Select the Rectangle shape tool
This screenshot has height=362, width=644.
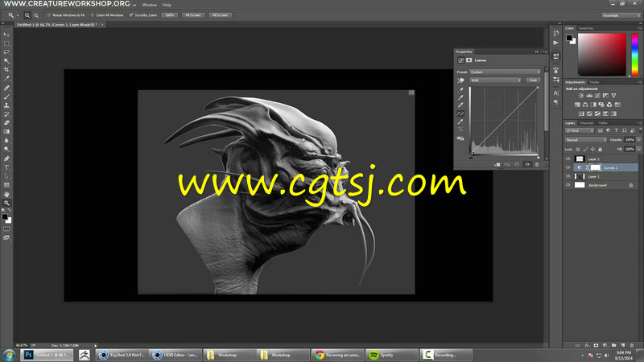click(x=6, y=185)
